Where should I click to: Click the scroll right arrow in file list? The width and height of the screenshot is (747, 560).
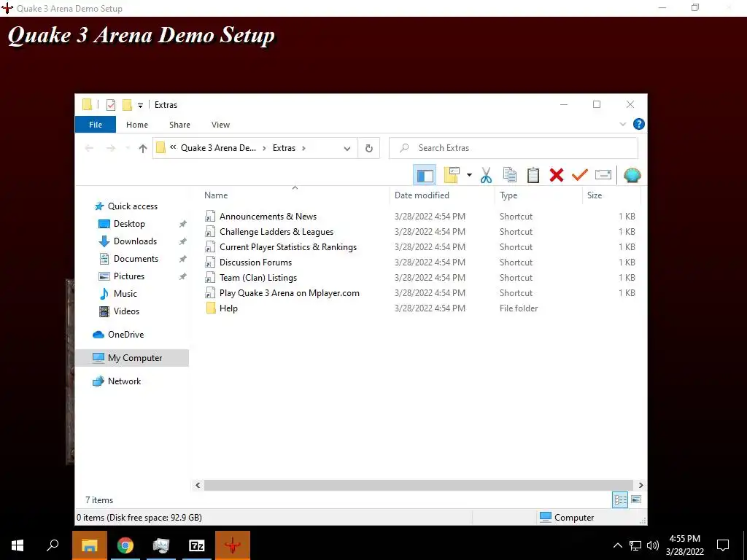pyautogui.click(x=640, y=485)
